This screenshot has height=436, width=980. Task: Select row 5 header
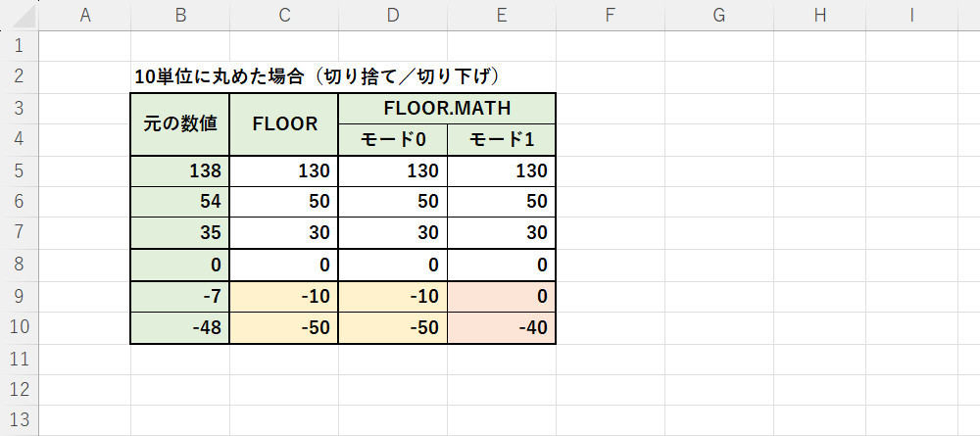[x=20, y=170]
